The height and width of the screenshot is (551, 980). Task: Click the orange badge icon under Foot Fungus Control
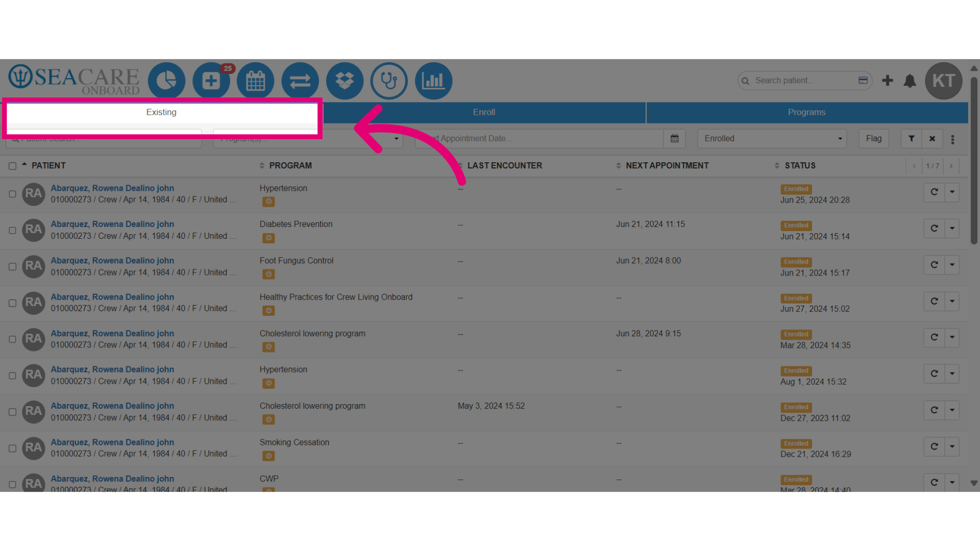[268, 274]
